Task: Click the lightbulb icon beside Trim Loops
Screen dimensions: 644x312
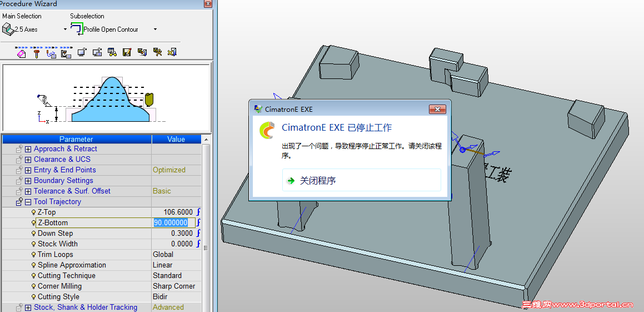Action: [x=34, y=255]
